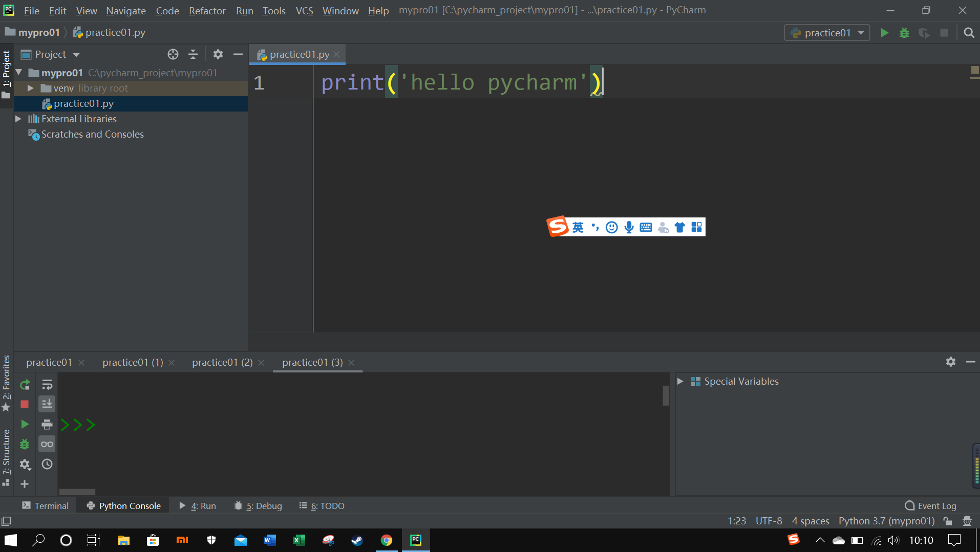Toggle scroll to end in console

[x=47, y=404]
